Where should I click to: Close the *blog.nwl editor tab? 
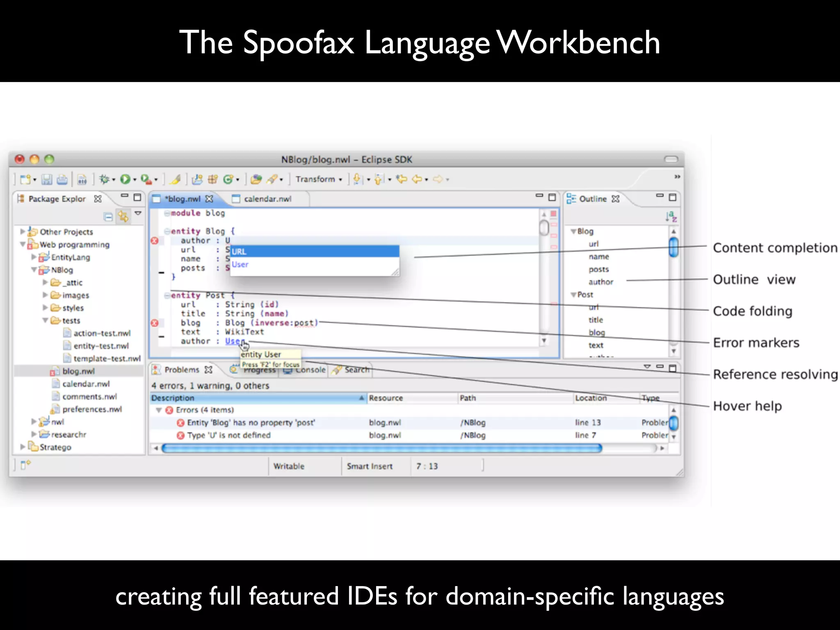(x=209, y=199)
